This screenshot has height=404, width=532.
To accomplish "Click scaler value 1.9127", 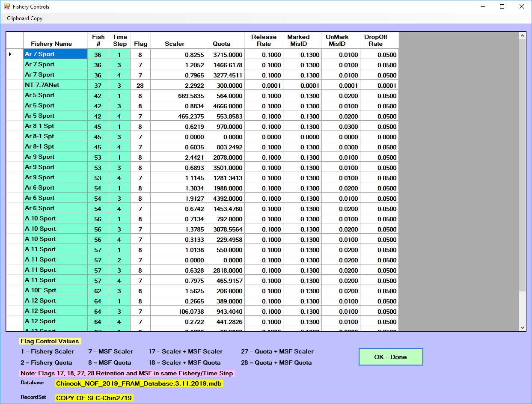I will (x=178, y=199).
